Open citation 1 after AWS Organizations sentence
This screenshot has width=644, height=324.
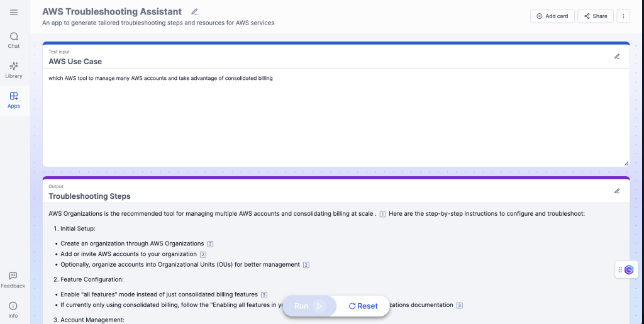pyautogui.click(x=382, y=214)
